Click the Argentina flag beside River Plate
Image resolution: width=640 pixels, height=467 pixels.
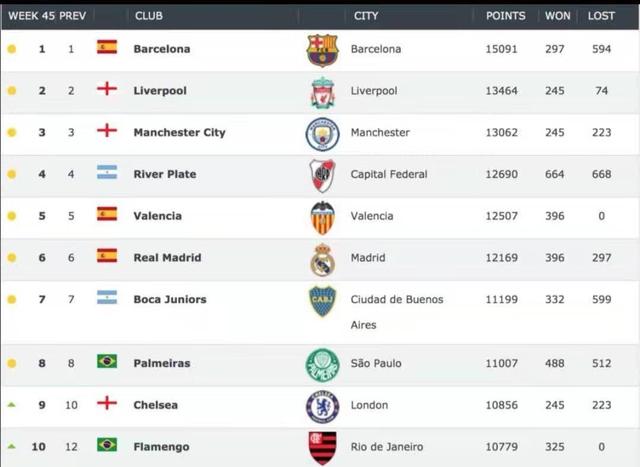coord(107,173)
